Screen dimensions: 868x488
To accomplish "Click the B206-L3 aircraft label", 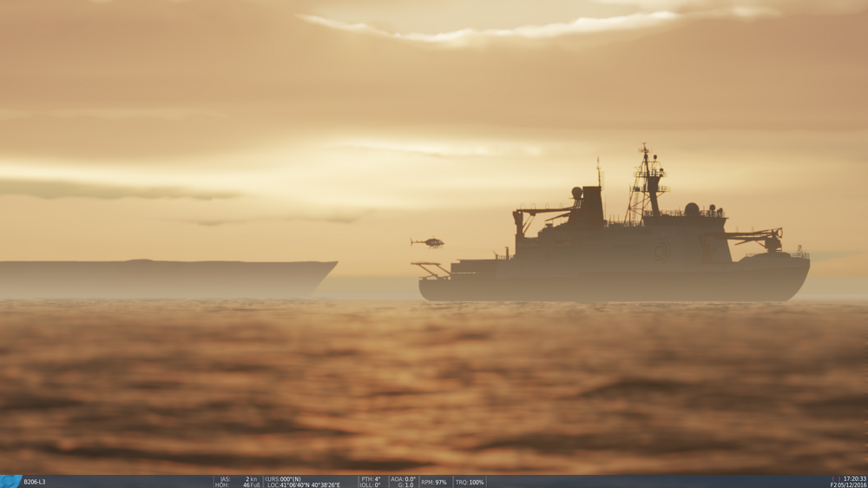I will [35, 482].
